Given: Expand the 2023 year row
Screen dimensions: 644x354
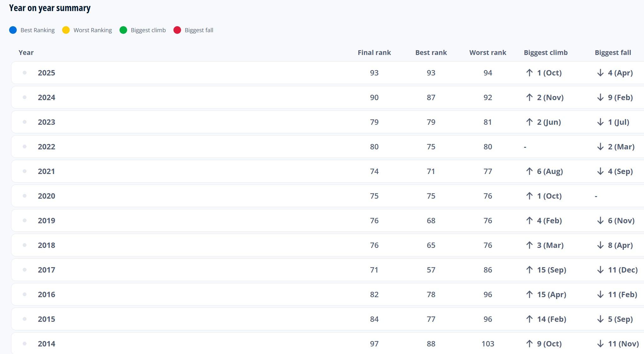Looking at the screenshot, I should [x=46, y=122].
